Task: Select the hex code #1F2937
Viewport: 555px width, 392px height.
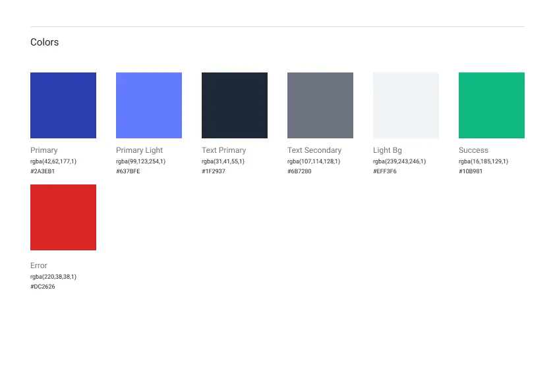Action: point(214,171)
